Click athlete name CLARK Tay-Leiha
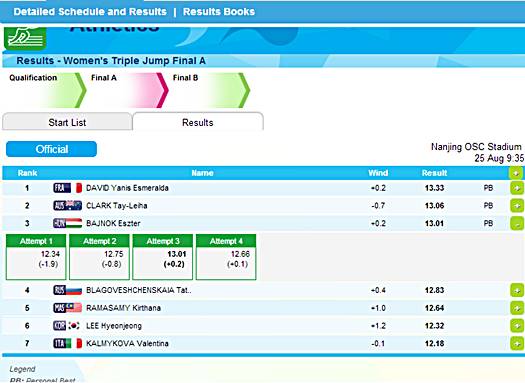The height and width of the screenshot is (383, 525). coord(117,206)
